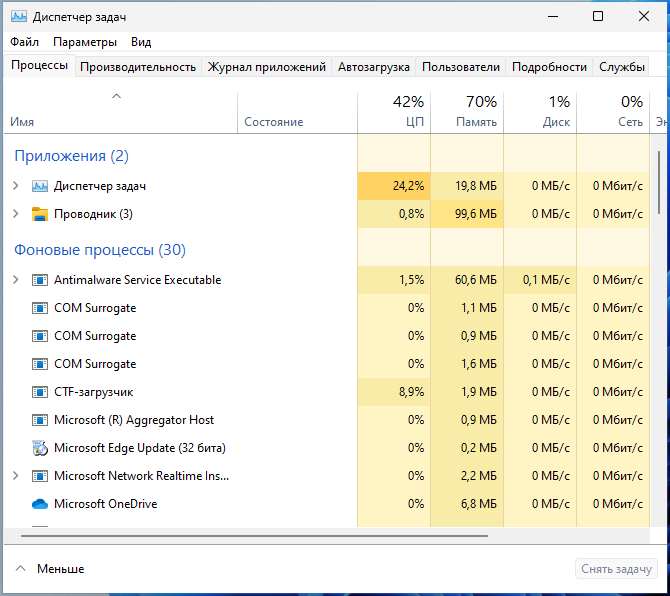Click the sort arrow above Имя column
This screenshot has width=670, height=596.
coord(116,97)
